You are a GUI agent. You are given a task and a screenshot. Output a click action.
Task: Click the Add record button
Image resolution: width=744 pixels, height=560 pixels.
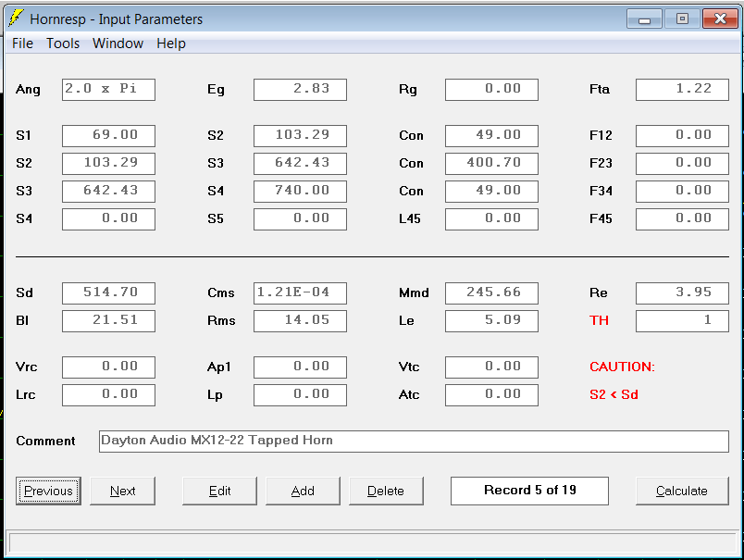[x=303, y=491]
